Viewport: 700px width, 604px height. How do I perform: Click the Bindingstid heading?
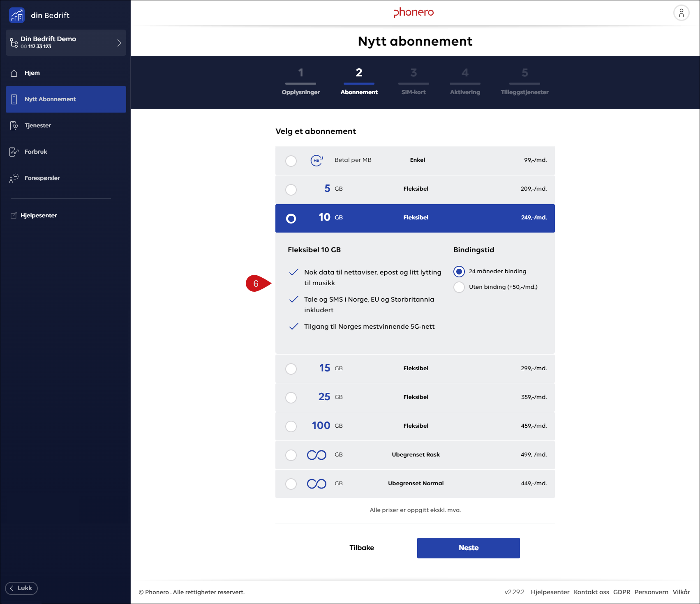click(x=474, y=250)
